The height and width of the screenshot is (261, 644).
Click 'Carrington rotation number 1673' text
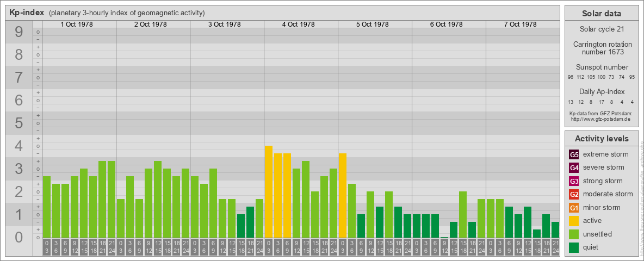click(603, 48)
